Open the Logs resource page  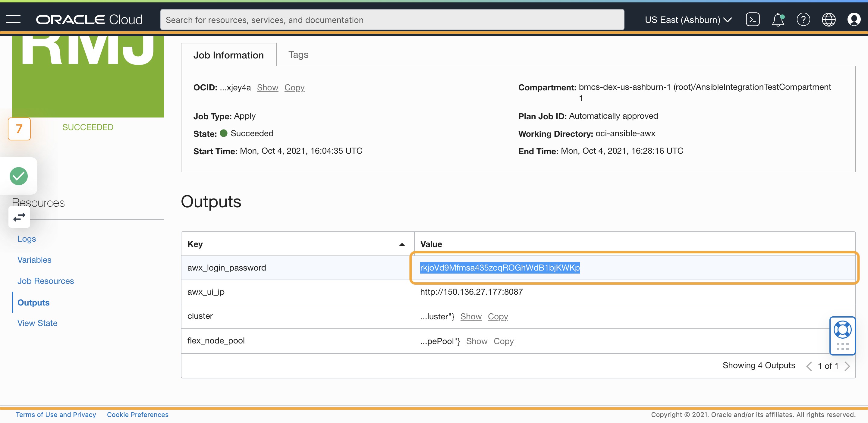(26, 238)
